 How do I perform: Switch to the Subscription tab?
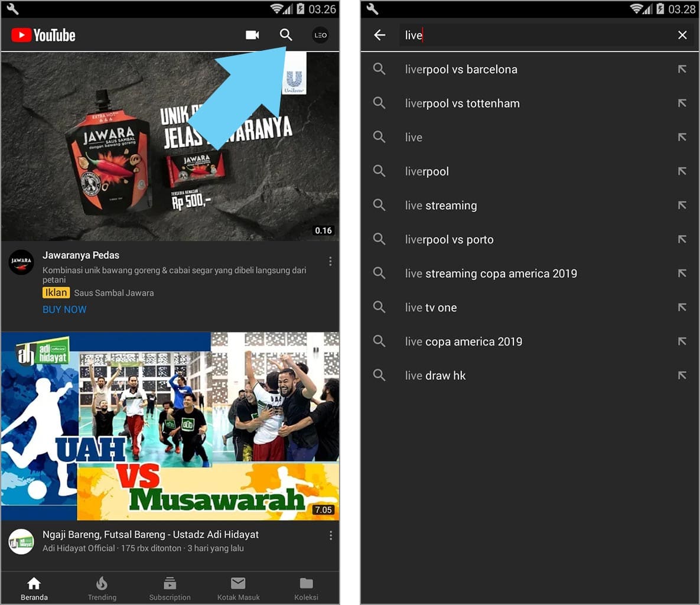[170, 588]
